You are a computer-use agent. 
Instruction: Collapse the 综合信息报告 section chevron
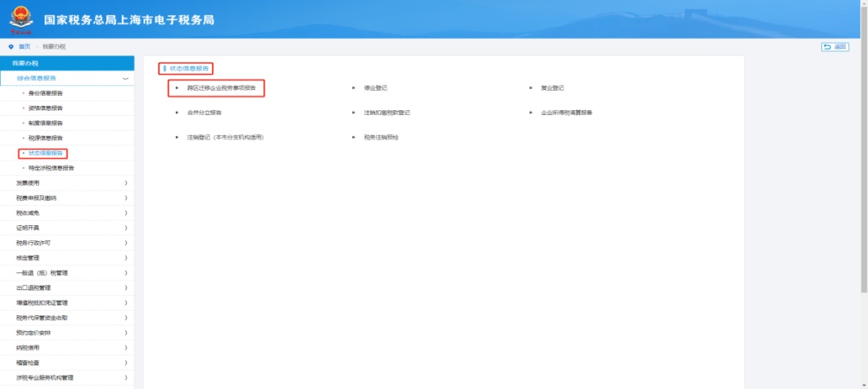(x=125, y=78)
